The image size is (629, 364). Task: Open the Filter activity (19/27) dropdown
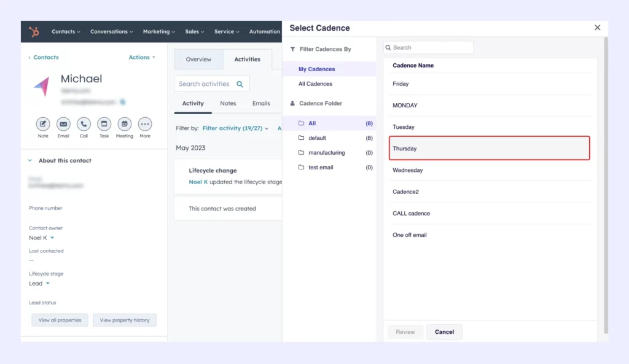pyautogui.click(x=235, y=128)
